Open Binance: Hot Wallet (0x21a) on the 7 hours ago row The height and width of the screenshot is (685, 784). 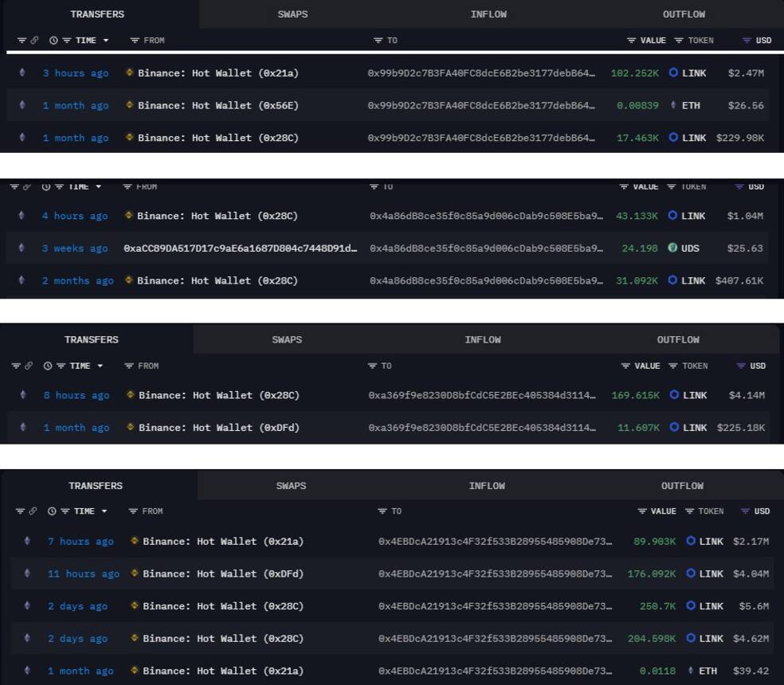pos(223,541)
